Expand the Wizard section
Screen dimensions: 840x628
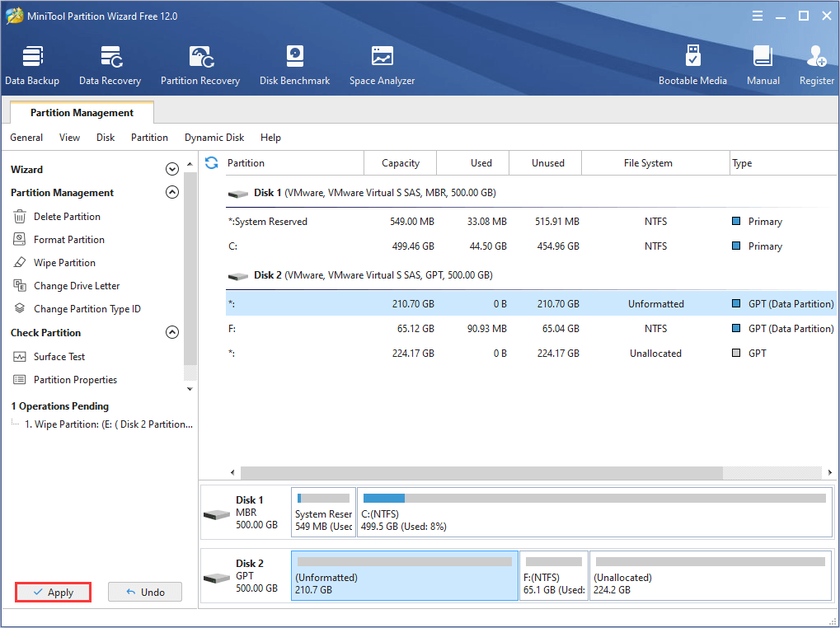click(172, 169)
